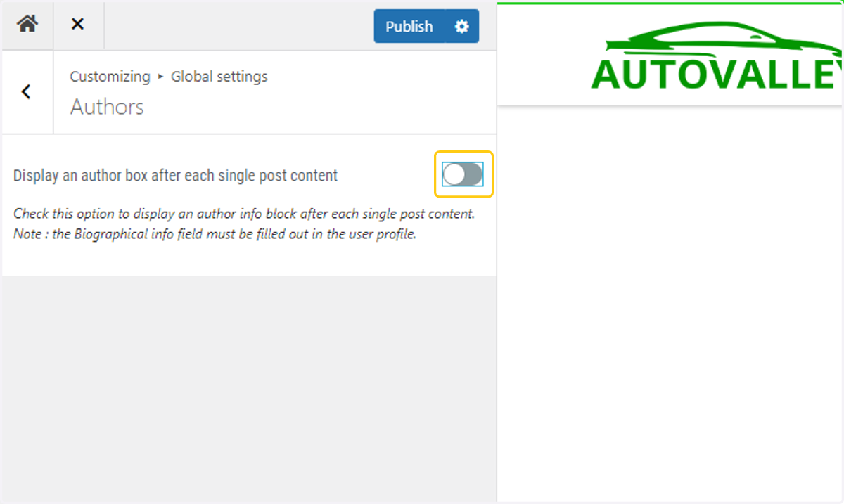The width and height of the screenshot is (844, 504).
Task: Click the 'Authors' section heading
Action: (107, 107)
